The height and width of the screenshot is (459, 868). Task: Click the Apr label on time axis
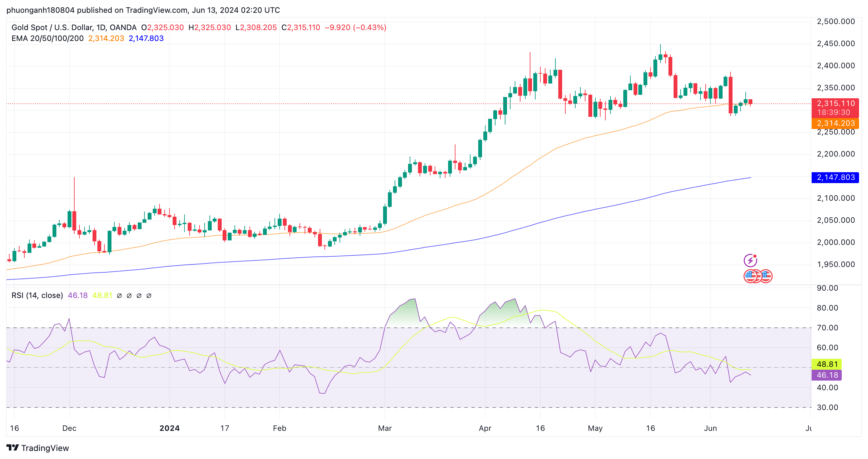point(485,428)
